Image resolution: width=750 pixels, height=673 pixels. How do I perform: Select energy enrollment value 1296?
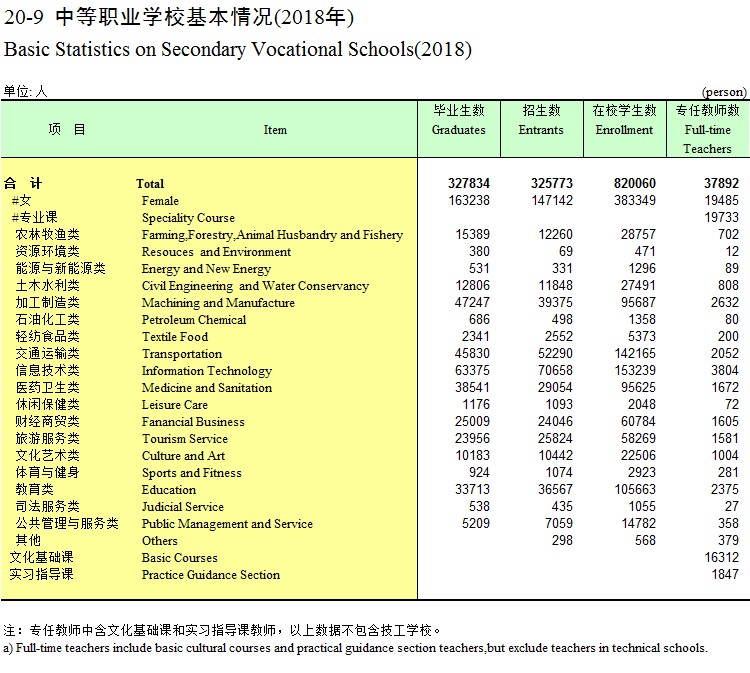click(641, 268)
